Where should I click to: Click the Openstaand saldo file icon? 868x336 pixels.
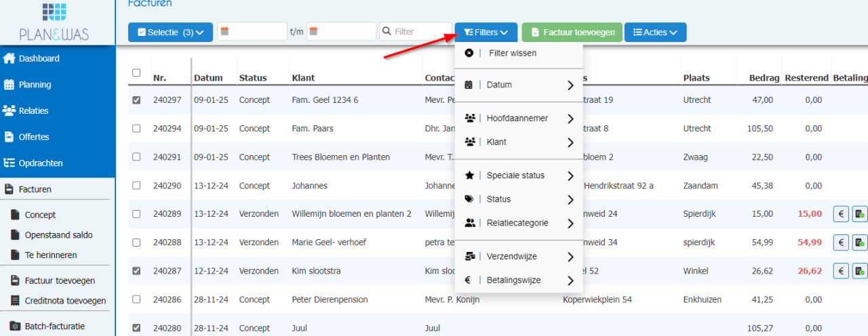click(14, 235)
